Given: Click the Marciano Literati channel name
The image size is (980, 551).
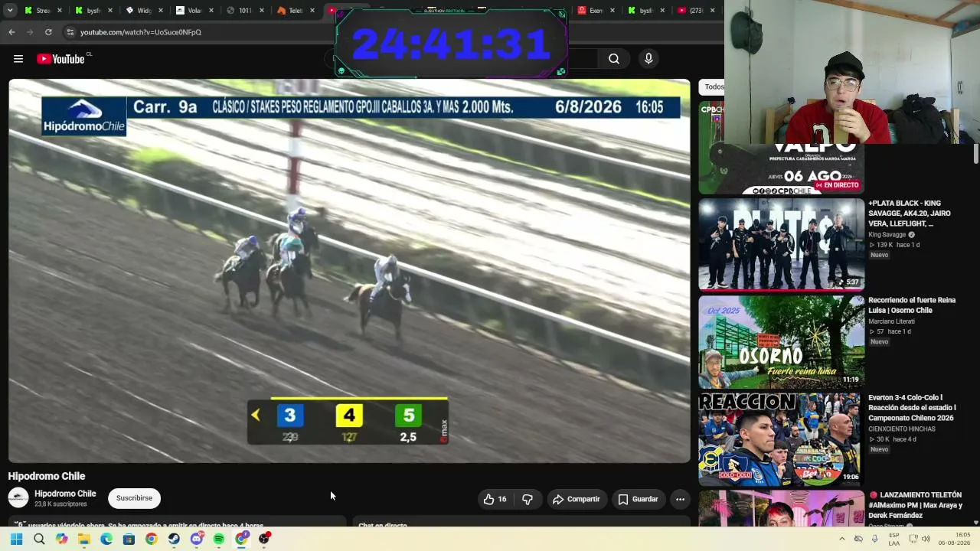Looking at the screenshot, I should click(891, 321).
